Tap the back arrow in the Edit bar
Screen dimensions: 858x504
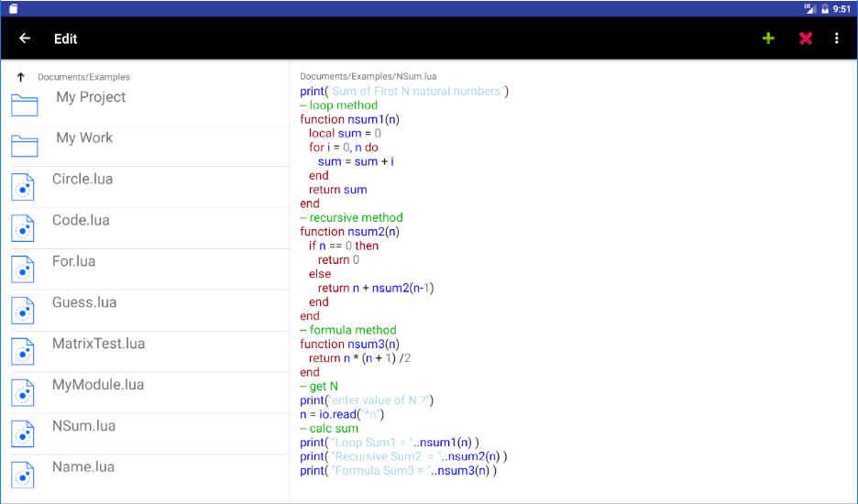25,38
